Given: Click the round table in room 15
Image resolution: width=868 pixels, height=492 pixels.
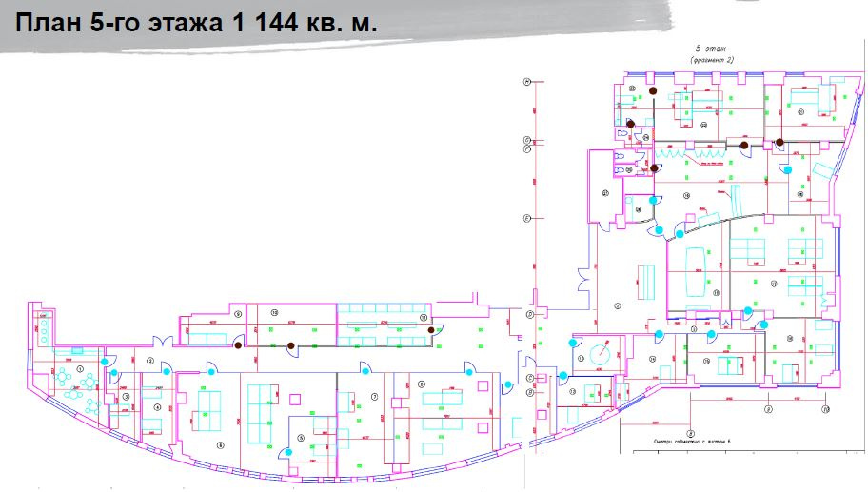Looking at the screenshot, I should (600, 353).
